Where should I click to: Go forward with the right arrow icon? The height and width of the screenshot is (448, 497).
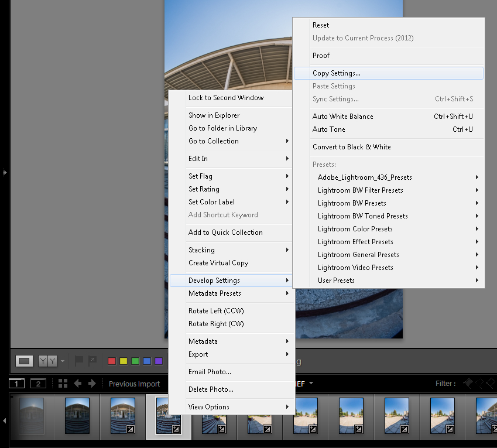coord(92,384)
